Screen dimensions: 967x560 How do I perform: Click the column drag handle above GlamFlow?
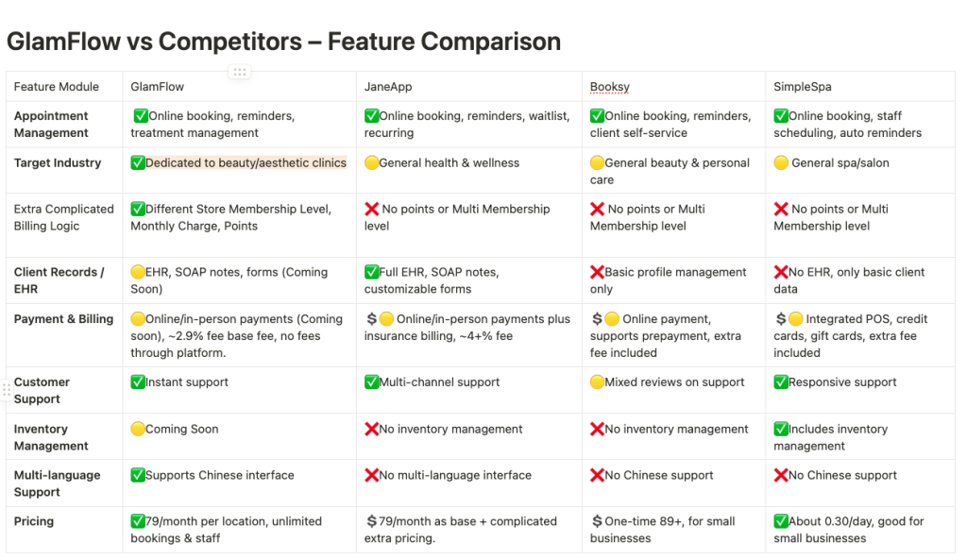(239, 72)
